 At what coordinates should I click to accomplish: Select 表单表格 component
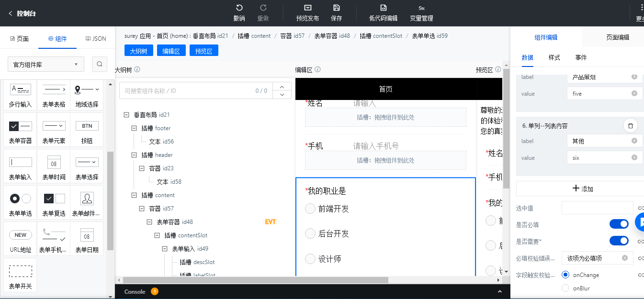click(54, 95)
